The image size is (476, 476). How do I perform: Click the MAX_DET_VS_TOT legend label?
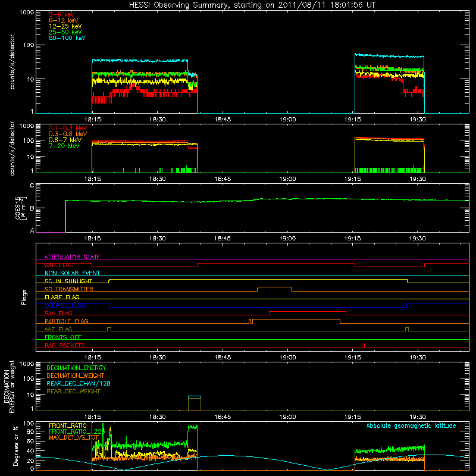point(74,437)
